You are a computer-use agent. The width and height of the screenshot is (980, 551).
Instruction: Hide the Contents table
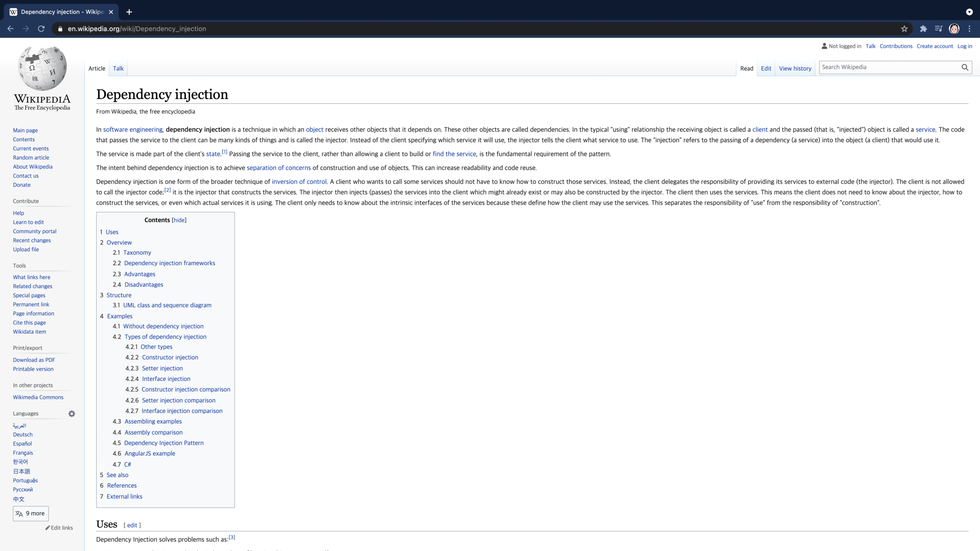[x=179, y=220]
